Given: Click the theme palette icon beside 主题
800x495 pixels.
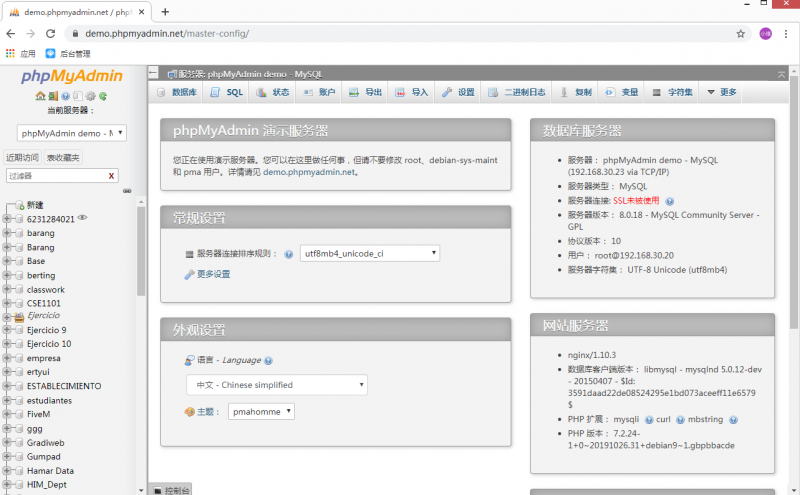Looking at the screenshot, I should coord(190,412).
